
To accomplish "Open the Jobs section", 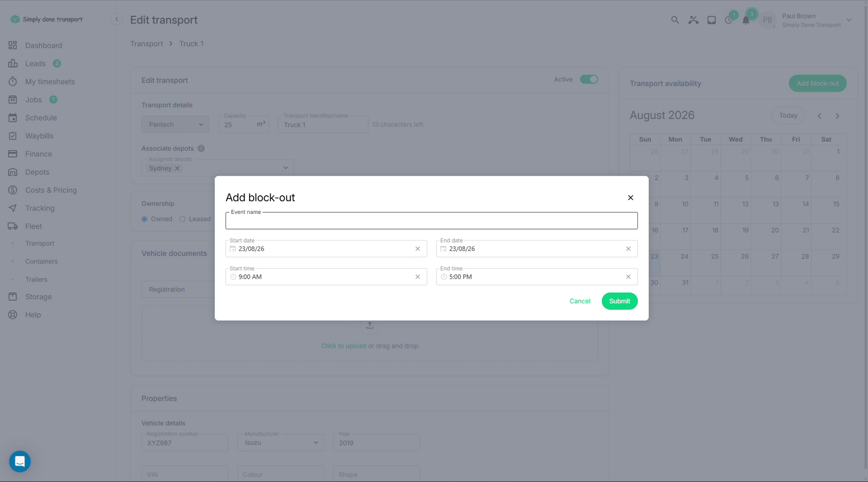I will (x=33, y=100).
